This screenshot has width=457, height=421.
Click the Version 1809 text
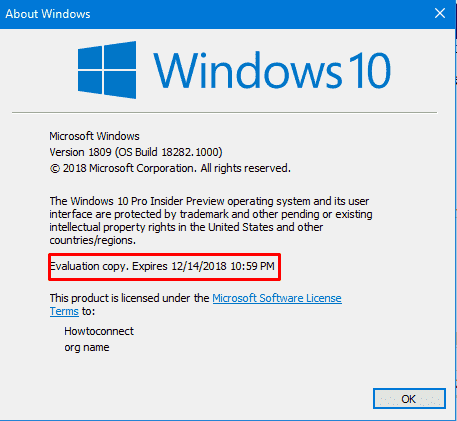(x=80, y=152)
